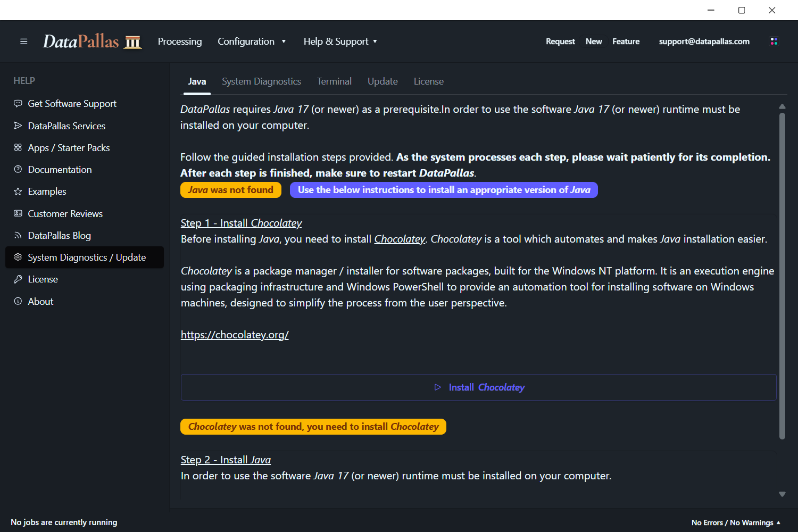Click the inline Chocolatey link in Step 1 text

400,239
